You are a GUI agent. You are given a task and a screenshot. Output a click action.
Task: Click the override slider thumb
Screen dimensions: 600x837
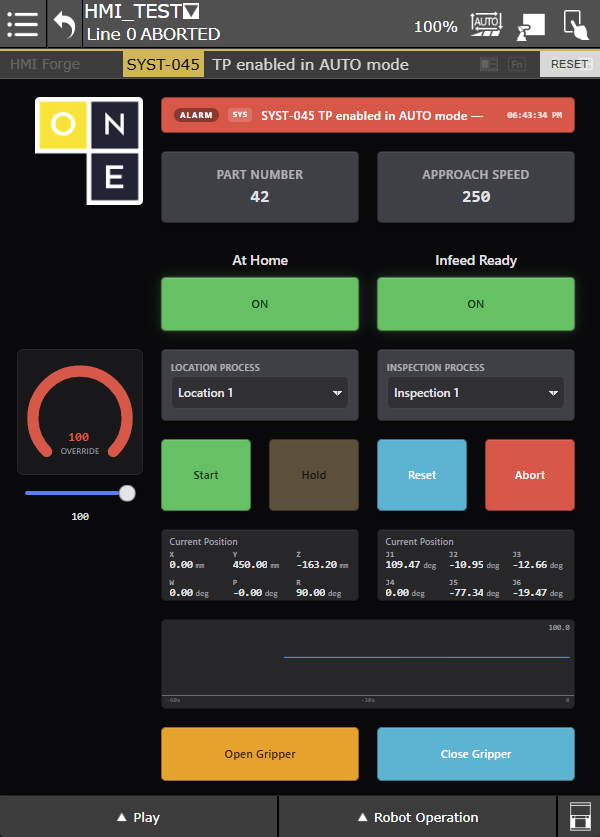[127, 493]
